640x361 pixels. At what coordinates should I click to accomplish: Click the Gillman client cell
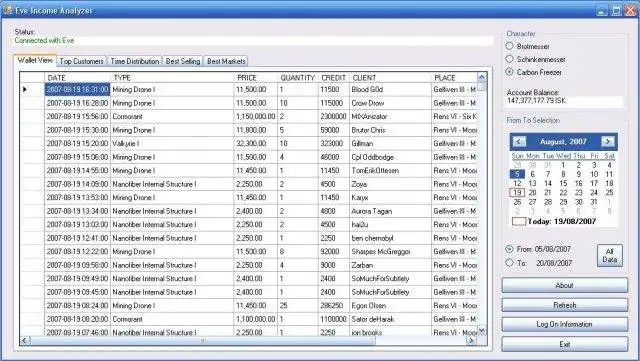tap(391, 143)
